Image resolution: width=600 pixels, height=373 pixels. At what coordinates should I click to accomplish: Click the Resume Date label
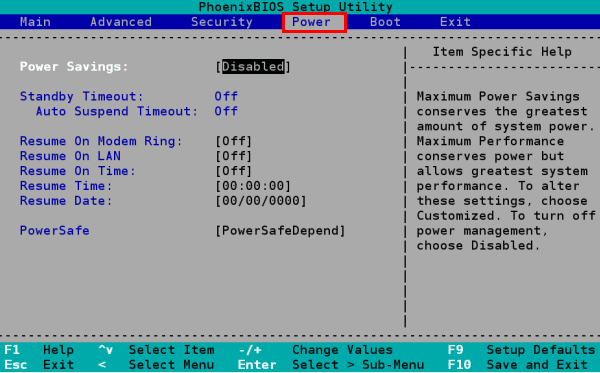(66, 201)
